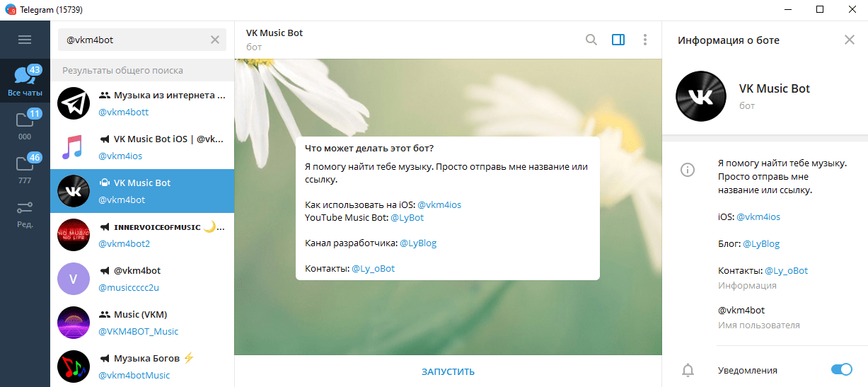The image size is (868, 387).
Task: Search within the VK Music Bot chat
Action: pos(591,40)
